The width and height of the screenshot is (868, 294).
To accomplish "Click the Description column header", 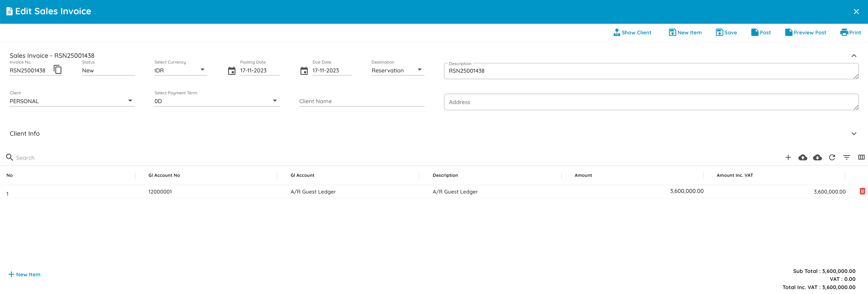I will [445, 175].
